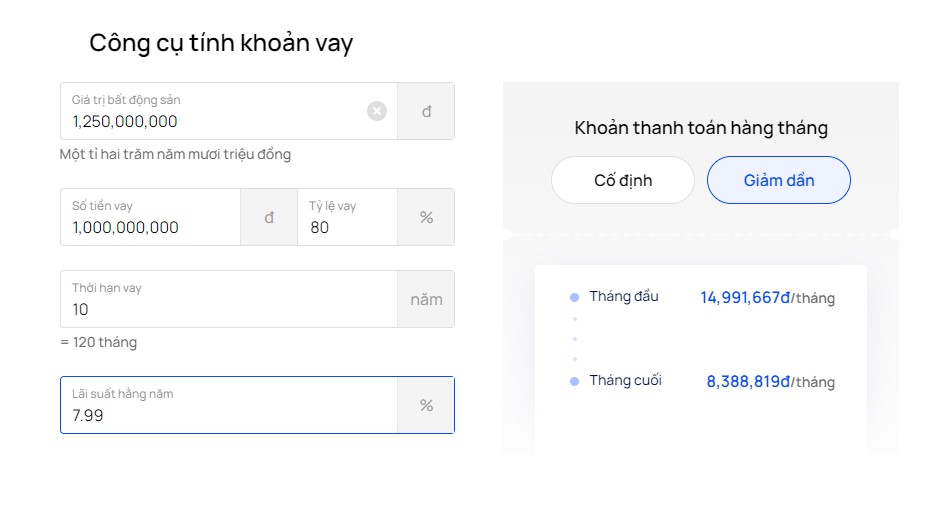Click the last month payment amount 8,388,819đ
This screenshot has width=942, height=518.
[748, 382]
